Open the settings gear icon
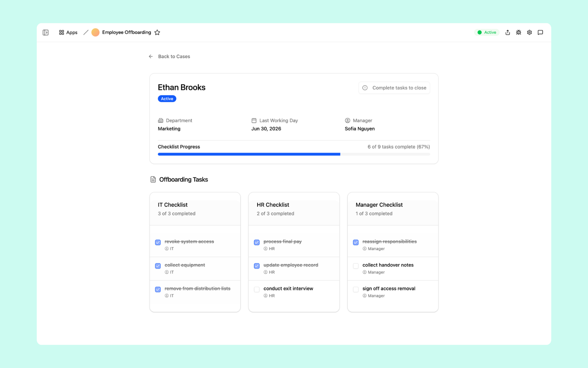The image size is (588, 368). point(529,32)
